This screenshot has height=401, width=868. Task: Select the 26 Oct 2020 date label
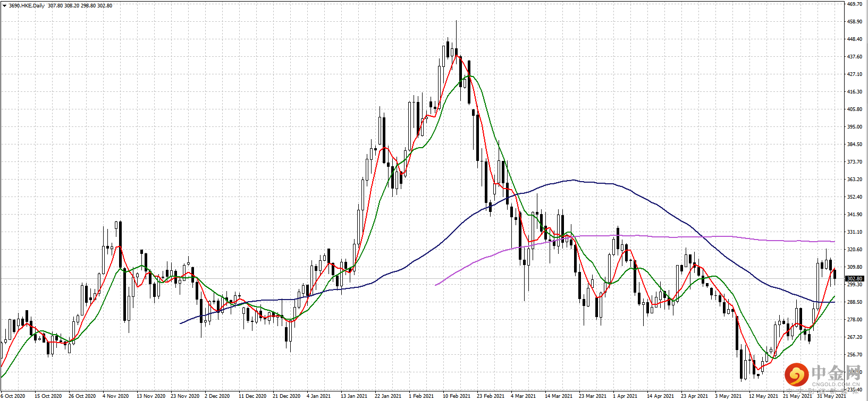pyautogui.click(x=82, y=396)
